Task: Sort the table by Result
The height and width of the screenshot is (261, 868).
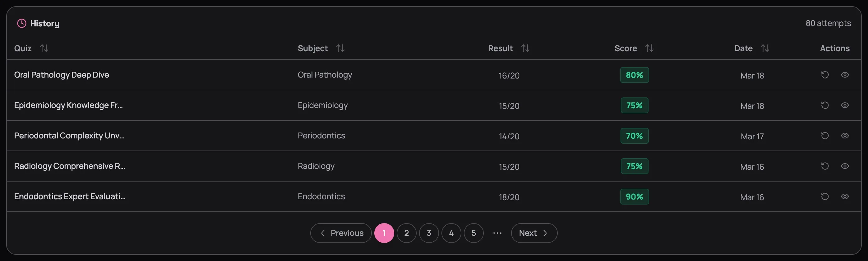Action: pyautogui.click(x=525, y=48)
